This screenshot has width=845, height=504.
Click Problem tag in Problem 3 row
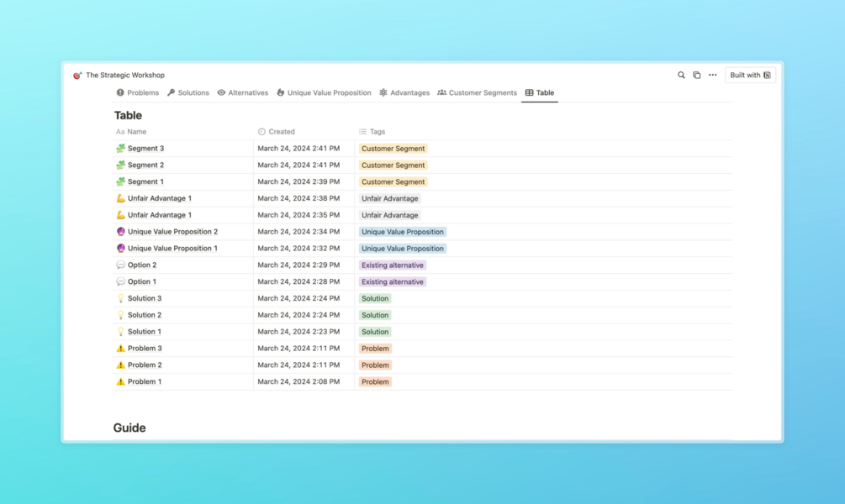tap(375, 349)
